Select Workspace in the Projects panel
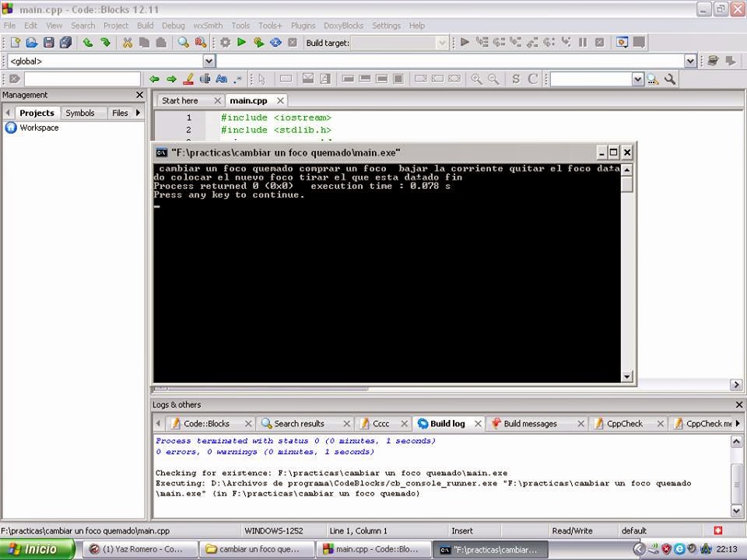This screenshot has height=560, width=747. pyautogui.click(x=37, y=128)
